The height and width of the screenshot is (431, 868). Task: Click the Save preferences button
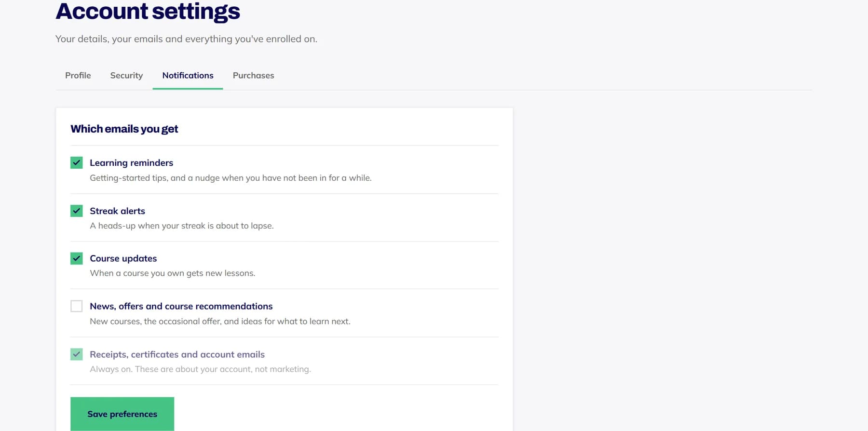coord(122,414)
